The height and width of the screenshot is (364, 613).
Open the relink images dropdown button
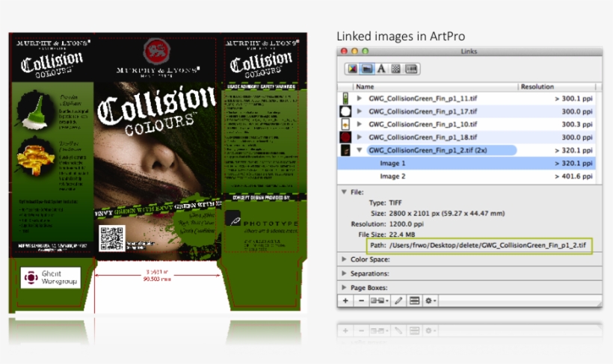tap(380, 300)
